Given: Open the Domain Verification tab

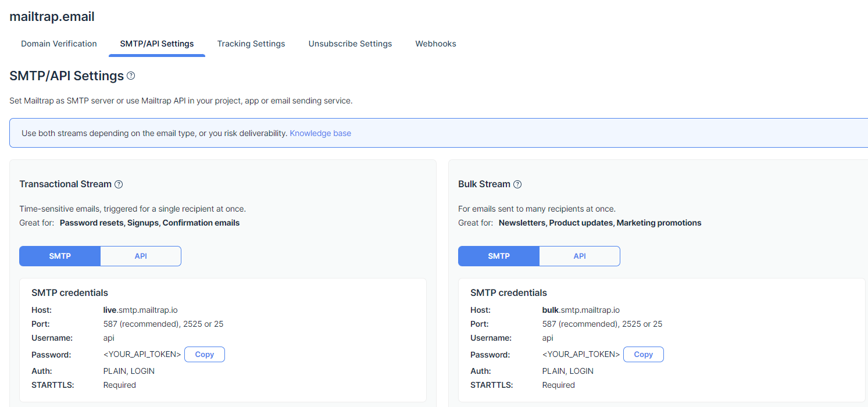Looking at the screenshot, I should [x=59, y=44].
